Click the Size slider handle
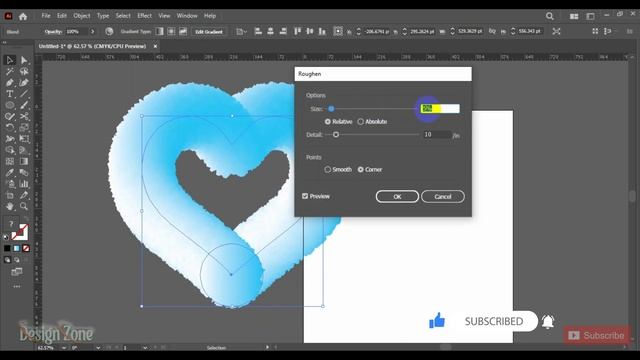 [331, 109]
